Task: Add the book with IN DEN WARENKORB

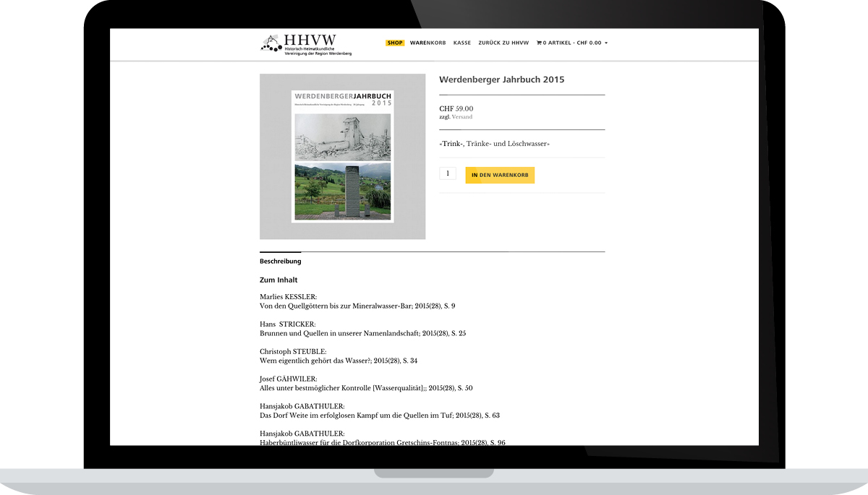Action: (500, 176)
